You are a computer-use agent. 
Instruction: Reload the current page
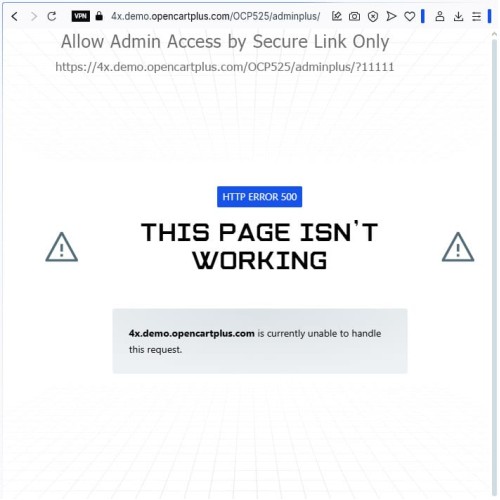(x=52, y=16)
